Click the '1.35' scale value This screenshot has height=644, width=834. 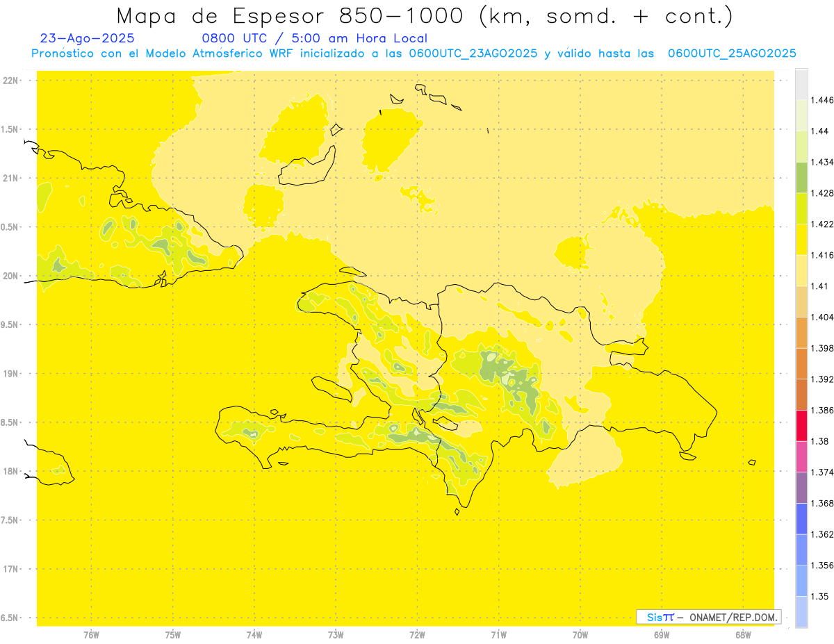[819, 596]
